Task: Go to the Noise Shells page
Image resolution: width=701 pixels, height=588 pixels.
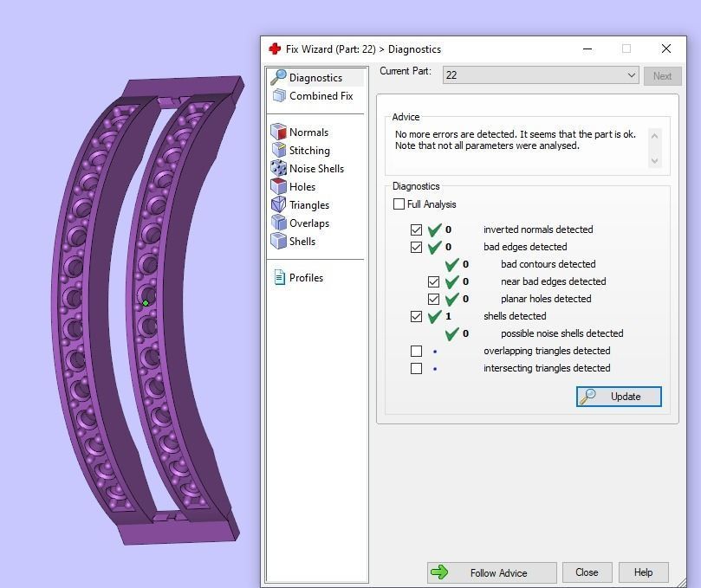Action: (x=316, y=169)
